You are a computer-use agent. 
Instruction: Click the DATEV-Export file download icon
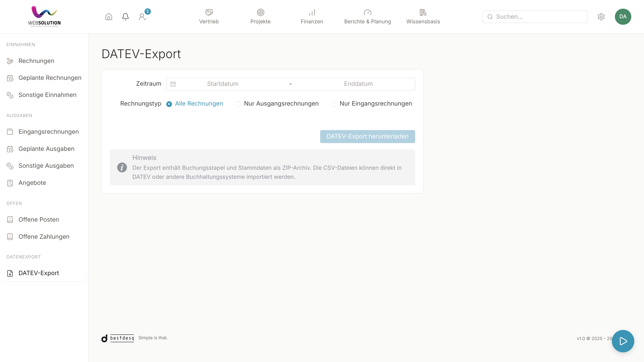10,273
